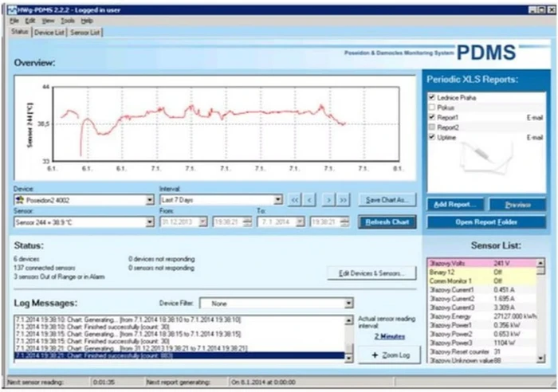This screenshot has width=558, height=392.
Task: Expand the Interval dropdown set to Last 7 Days
Action: [278, 200]
